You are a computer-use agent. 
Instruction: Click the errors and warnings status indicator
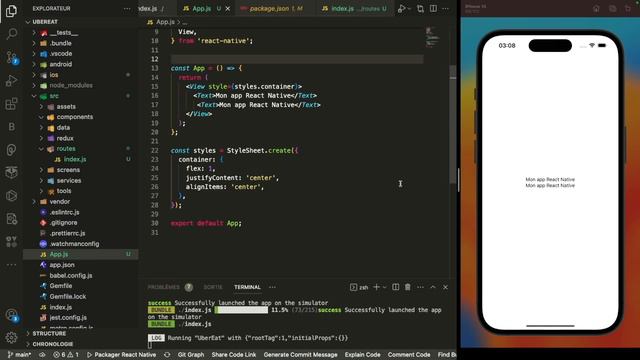(66, 355)
